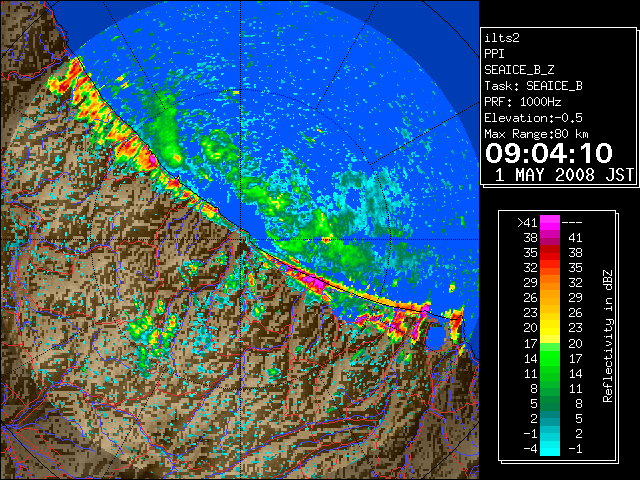Click the 'SEAICE_B_Z' product name

tap(519, 70)
